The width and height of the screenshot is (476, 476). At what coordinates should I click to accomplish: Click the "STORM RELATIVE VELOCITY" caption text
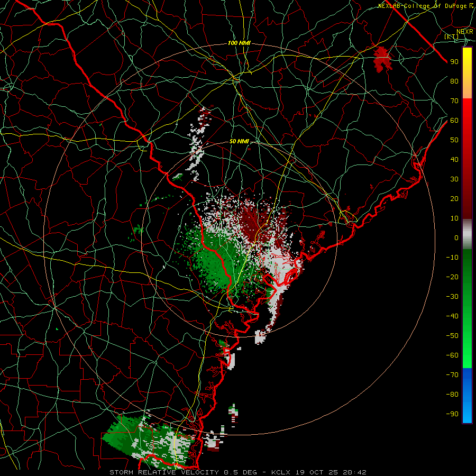pos(164,472)
